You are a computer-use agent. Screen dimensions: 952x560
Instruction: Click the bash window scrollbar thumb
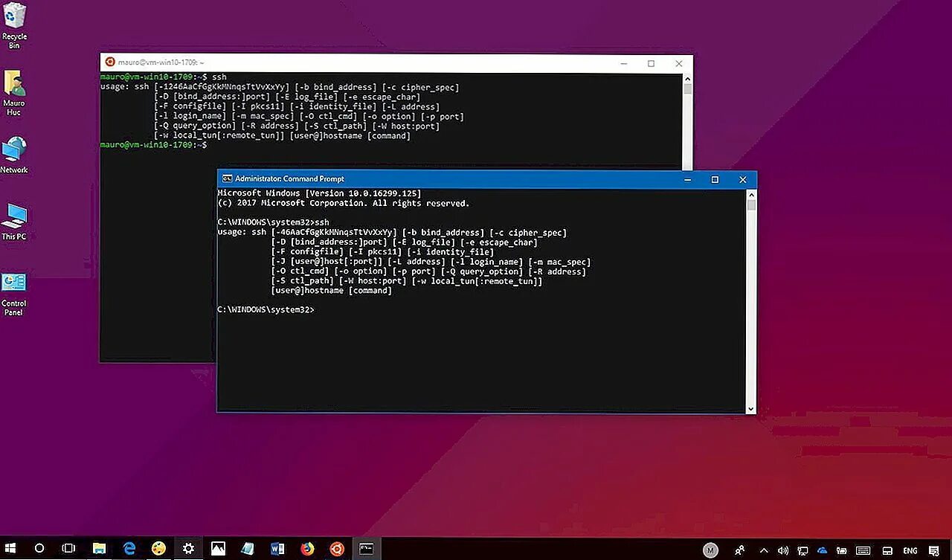(x=688, y=88)
